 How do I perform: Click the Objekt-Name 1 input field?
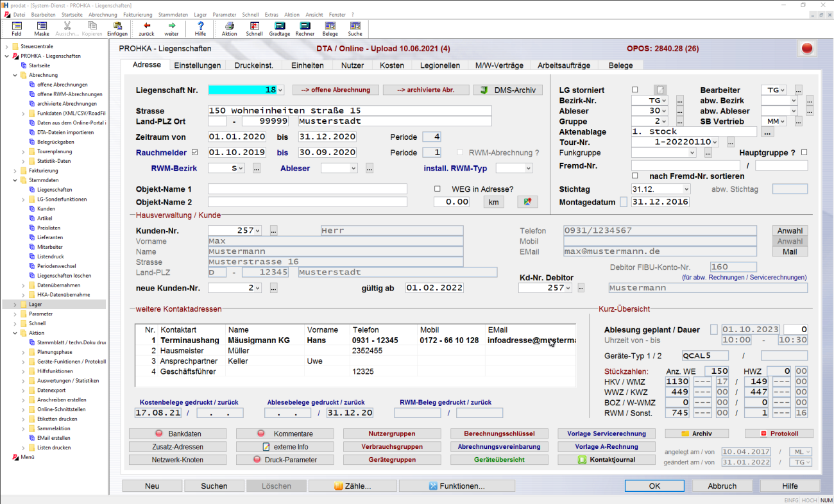coord(307,189)
